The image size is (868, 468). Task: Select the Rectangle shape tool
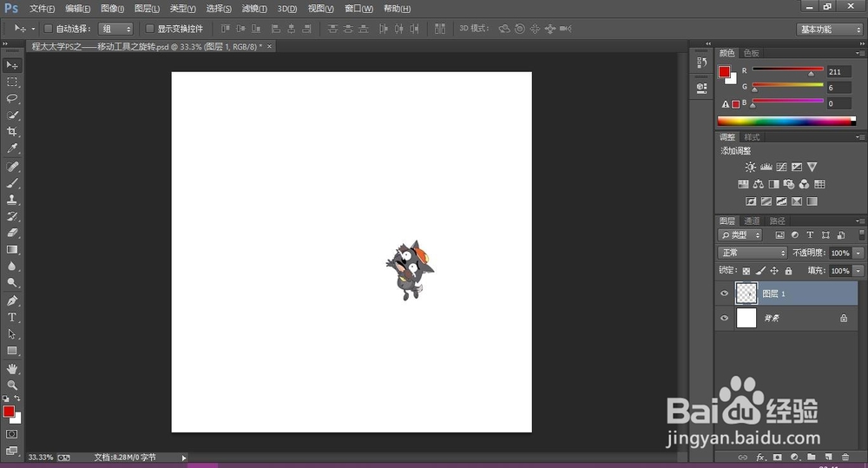coord(11,351)
